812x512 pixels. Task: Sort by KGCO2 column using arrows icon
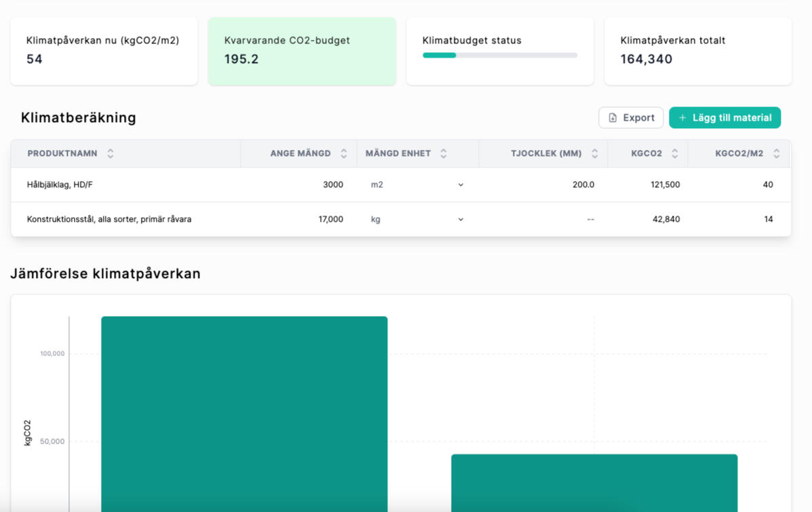[x=675, y=154]
